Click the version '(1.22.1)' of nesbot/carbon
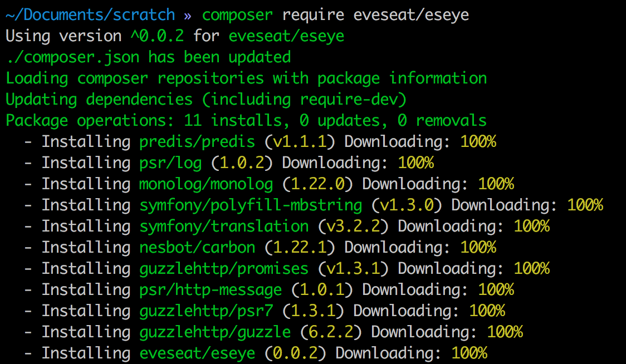The height and width of the screenshot is (364, 626). (300, 248)
